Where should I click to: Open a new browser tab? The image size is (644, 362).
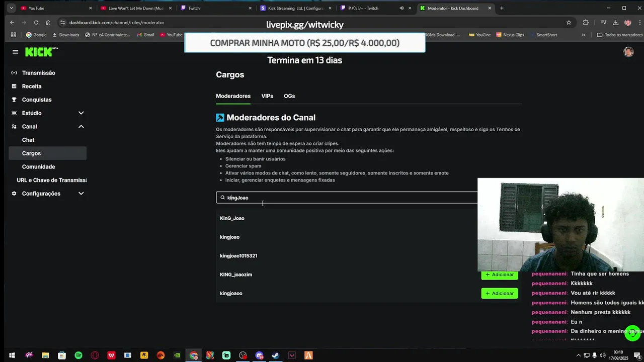click(x=502, y=8)
